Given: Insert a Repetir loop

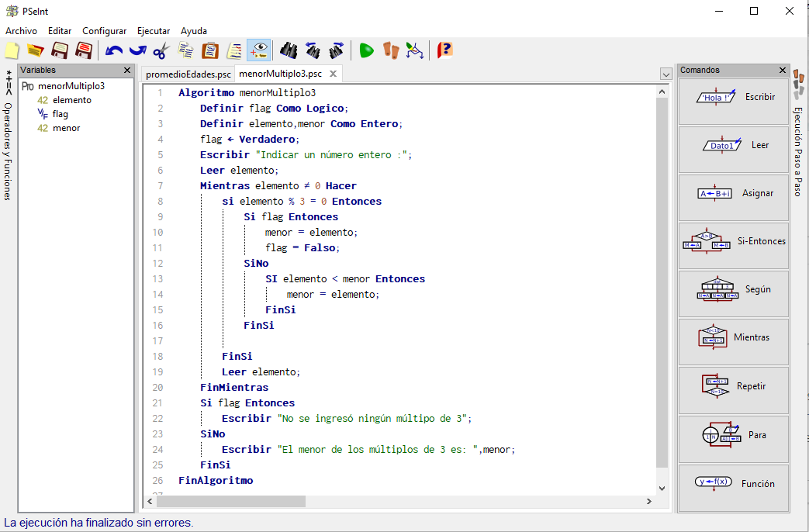Looking at the screenshot, I should (734, 390).
